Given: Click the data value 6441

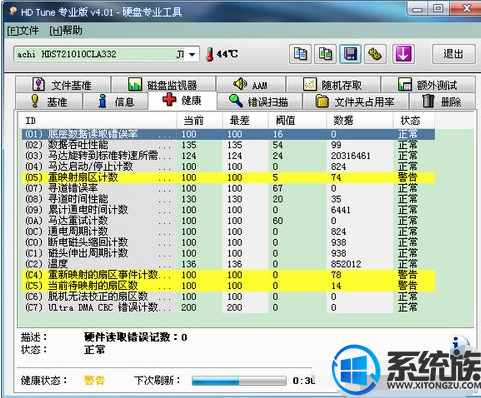Looking at the screenshot, I should [340, 210].
